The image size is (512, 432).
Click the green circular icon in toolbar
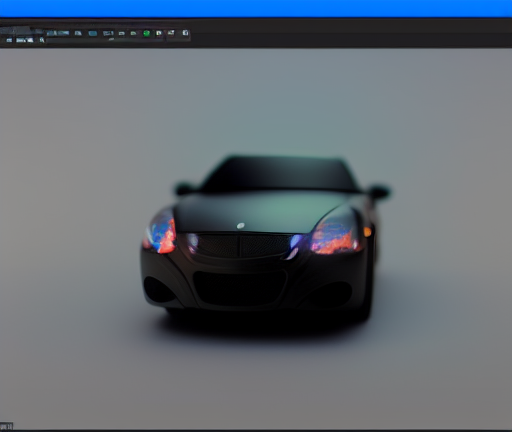pyautogui.click(x=146, y=33)
